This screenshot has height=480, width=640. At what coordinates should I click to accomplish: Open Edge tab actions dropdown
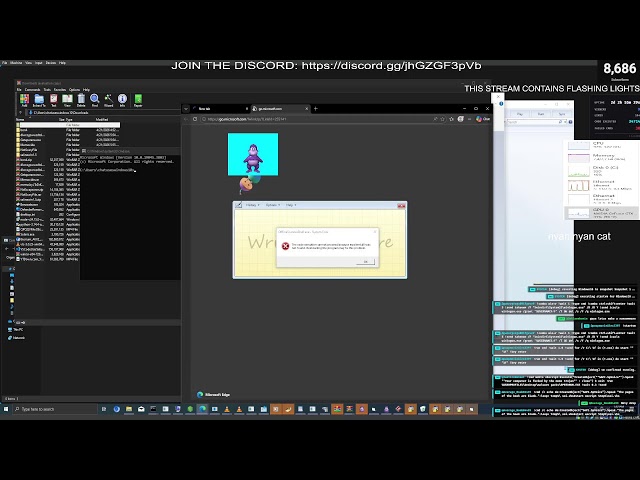[x=186, y=109]
